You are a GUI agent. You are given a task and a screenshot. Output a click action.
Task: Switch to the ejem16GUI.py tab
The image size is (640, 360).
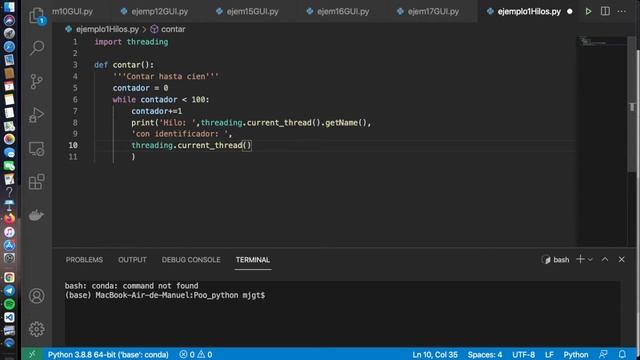click(x=338, y=11)
